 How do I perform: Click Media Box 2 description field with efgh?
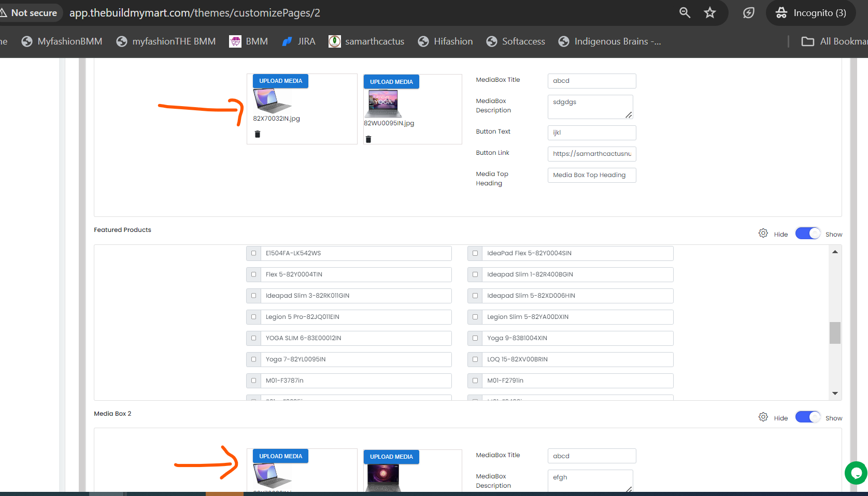590,480
